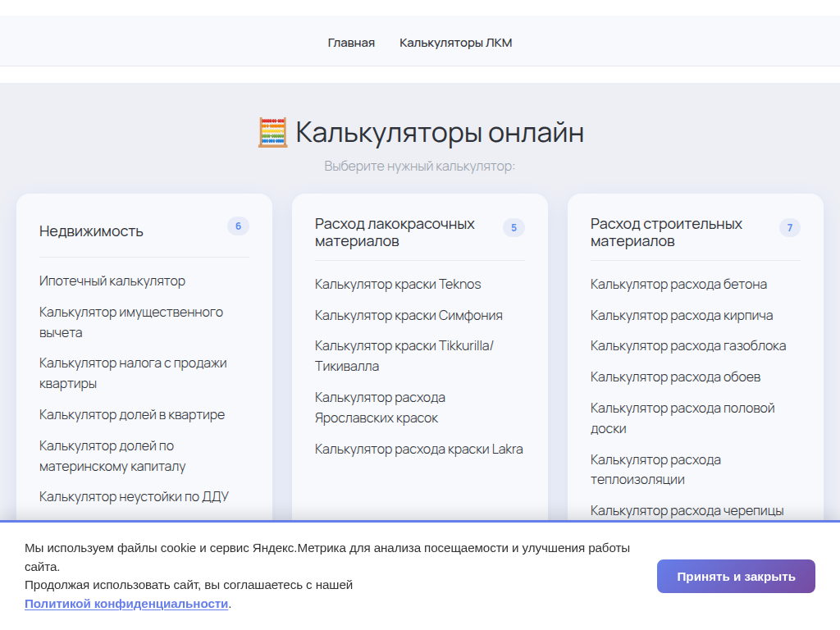
Task: Open the Расход лакокрасочных материалов heading
Action: coord(395,232)
